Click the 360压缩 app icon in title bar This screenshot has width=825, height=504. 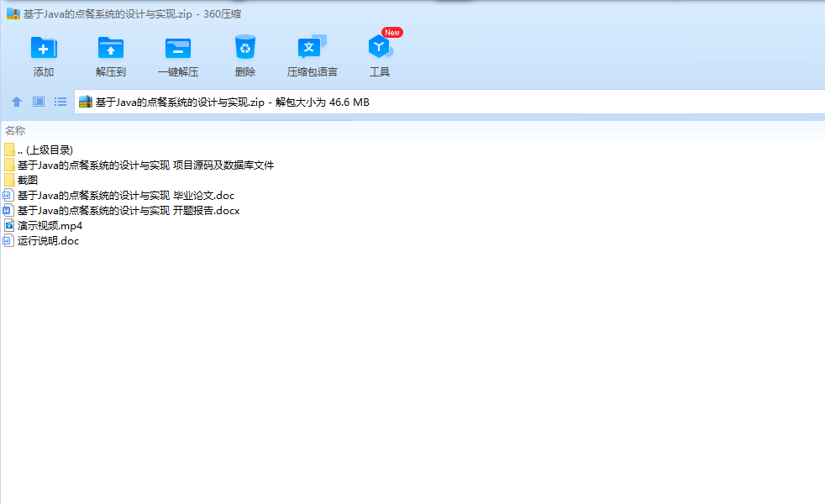coord(13,13)
